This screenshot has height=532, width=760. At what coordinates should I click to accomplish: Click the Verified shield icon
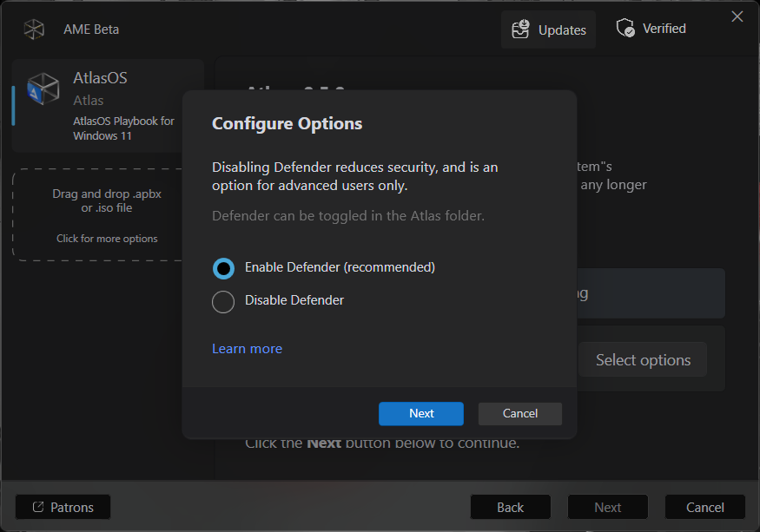[x=625, y=28]
